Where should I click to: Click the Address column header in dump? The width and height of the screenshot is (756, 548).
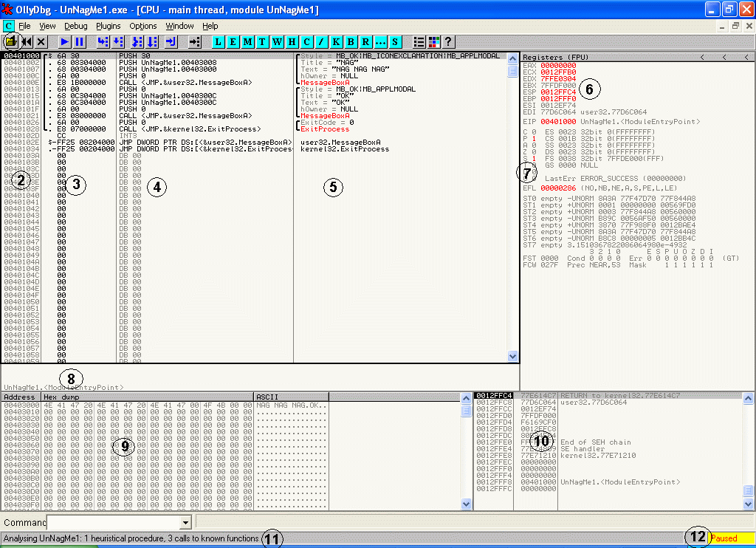[x=20, y=397]
